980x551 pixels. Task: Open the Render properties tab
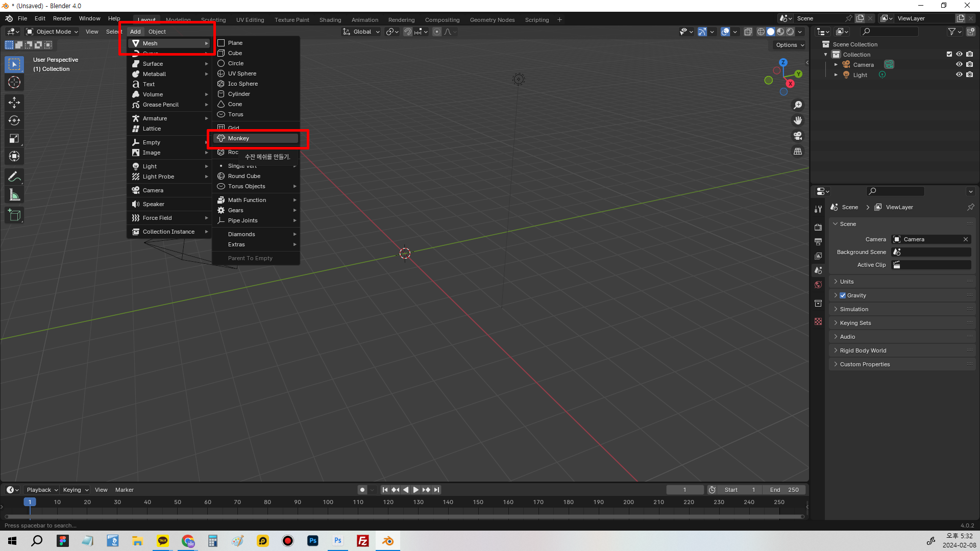click(x=818, y=227)
